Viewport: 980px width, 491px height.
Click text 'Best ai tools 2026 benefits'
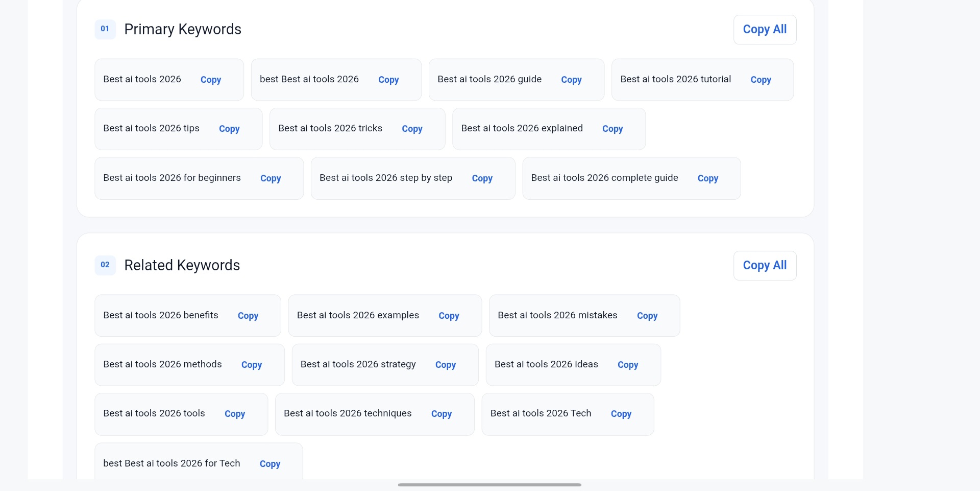click(x=161, y=315)
